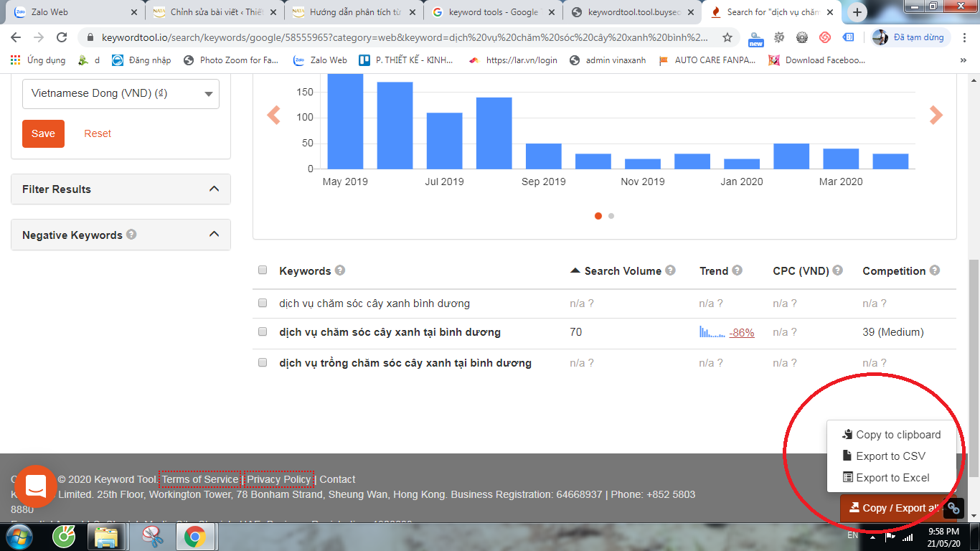This screenshot has height=551, width=980.
Task: Click the bookmark star in address bar
Action: pyautogui.click(x=727, y=37)
